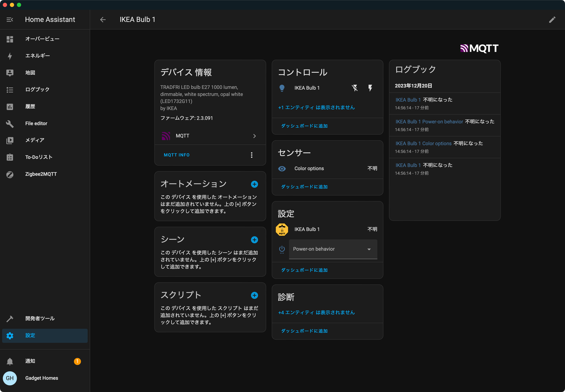Click the Power-on behavior power icon
This screenshot has width=565, height=392.
(x=282, y=249)
